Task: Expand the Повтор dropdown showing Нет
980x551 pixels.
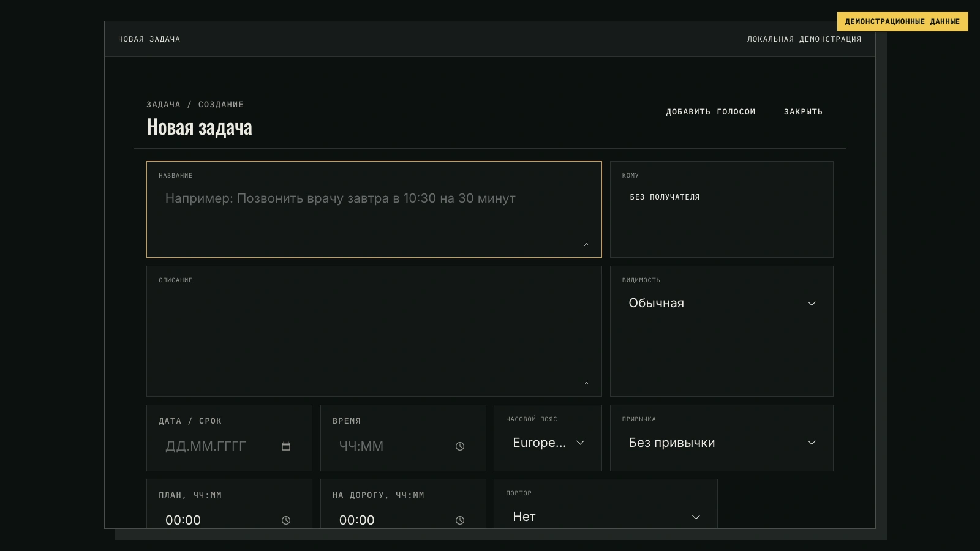Action: [x=606, y=517]
